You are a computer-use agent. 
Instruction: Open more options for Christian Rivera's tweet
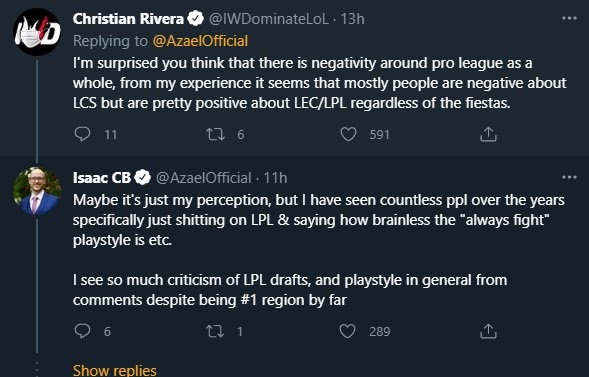[569, 18]
